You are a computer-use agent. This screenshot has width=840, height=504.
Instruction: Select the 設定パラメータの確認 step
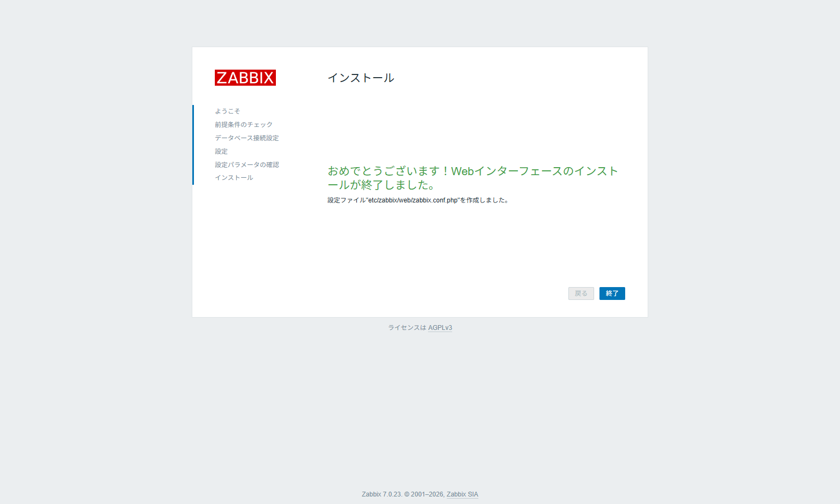pyautogui.click(x=247, y=165)
